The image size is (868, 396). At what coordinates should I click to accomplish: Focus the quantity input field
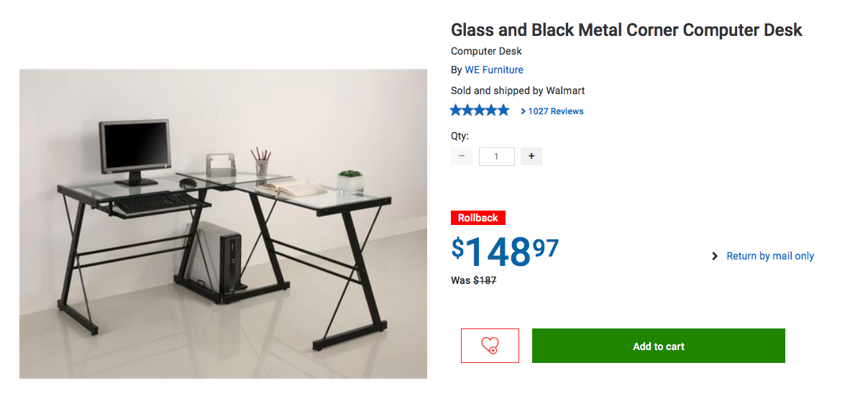pos(496,157)
